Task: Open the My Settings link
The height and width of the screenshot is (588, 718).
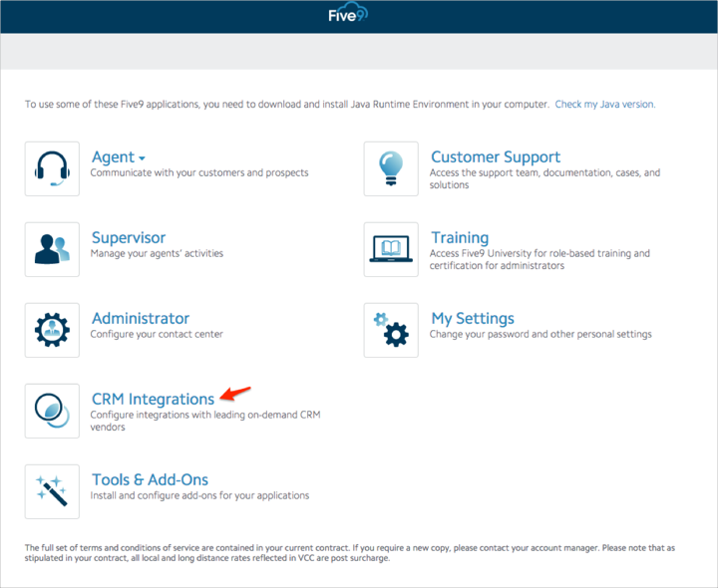Action: click(x=473, y=319)
